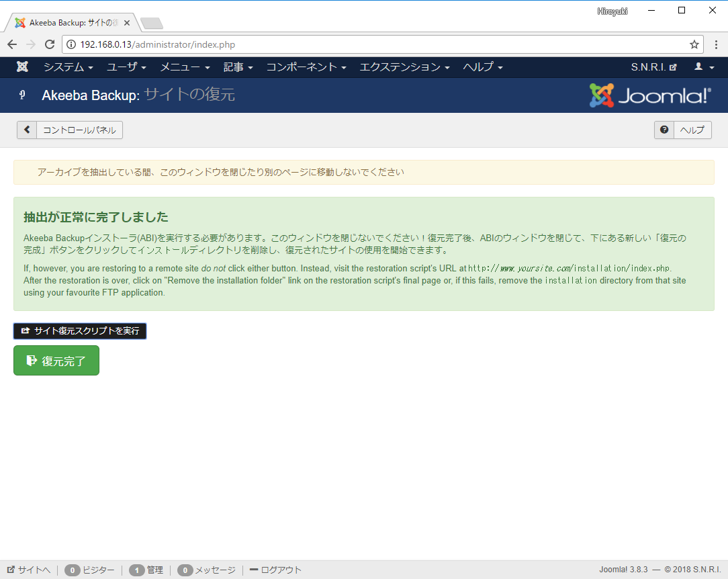This screenshot has width=728, height=579.
Task: Maximize the Chrome window
Action: tap(682, 10)
